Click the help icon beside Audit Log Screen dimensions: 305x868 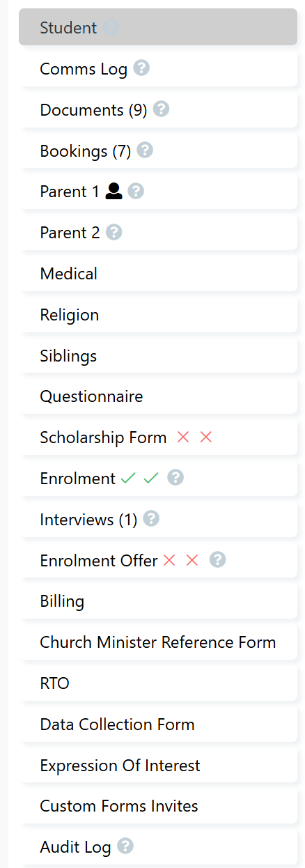tap(125, 846)
